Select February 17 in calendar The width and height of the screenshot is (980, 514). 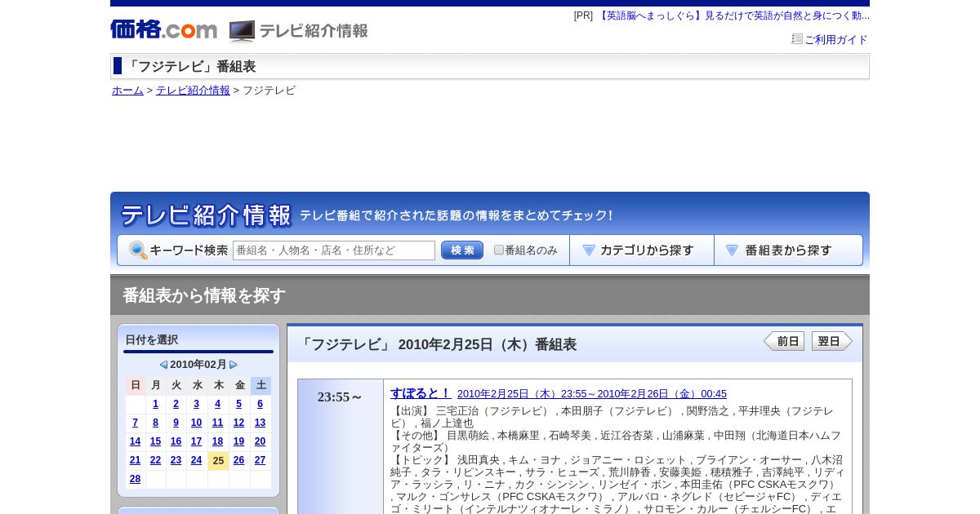[196, 441]
